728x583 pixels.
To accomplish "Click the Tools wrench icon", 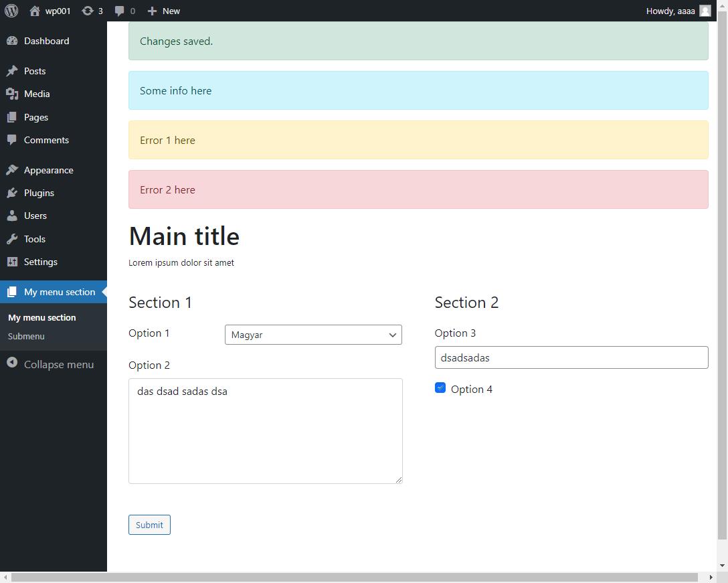I will [x=12, y=239].
